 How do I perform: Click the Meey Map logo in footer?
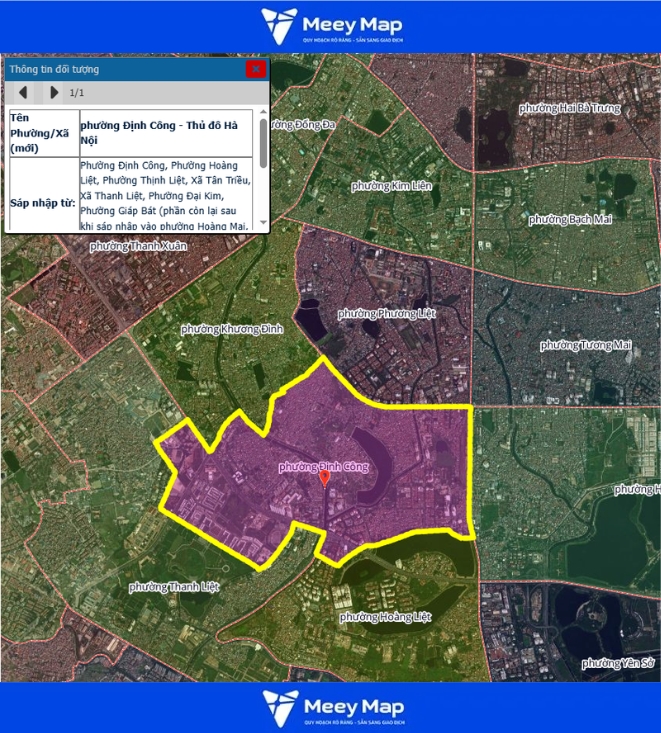[x=330, y=707]
